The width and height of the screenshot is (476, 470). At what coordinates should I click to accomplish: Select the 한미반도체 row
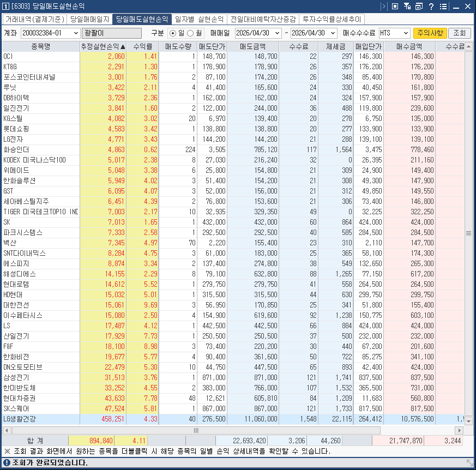tap(233, 388)
